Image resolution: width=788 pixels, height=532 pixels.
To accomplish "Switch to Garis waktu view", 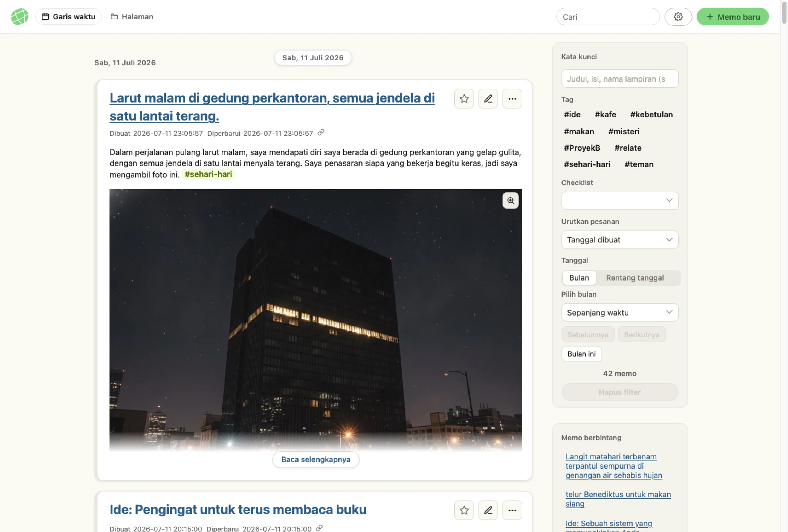I will (68, 17).
